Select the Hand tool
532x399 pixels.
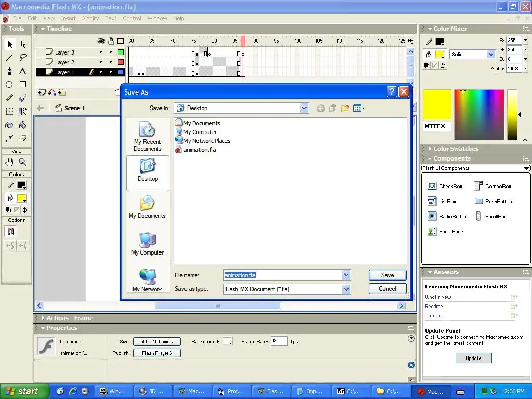pos(9,162)
